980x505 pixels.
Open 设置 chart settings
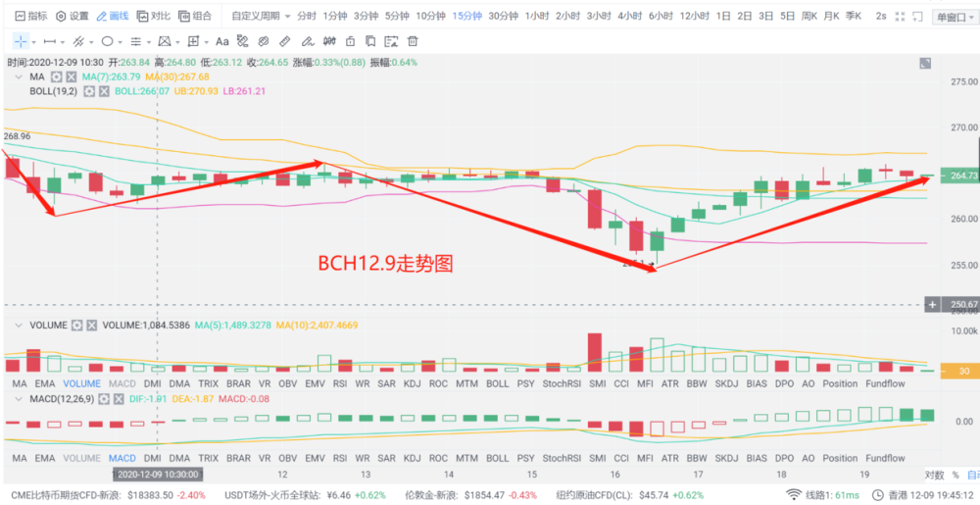tap(73, 16)
